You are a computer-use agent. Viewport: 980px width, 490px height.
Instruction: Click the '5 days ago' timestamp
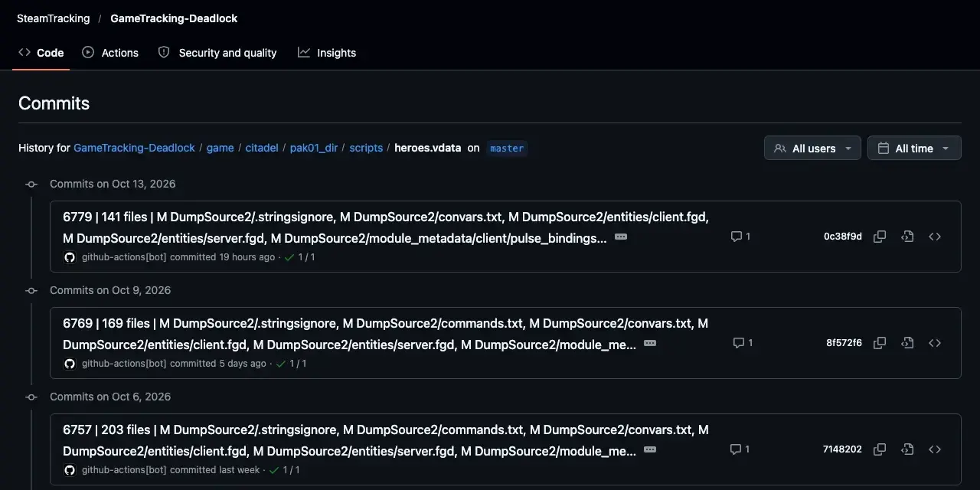pos(243,364)
